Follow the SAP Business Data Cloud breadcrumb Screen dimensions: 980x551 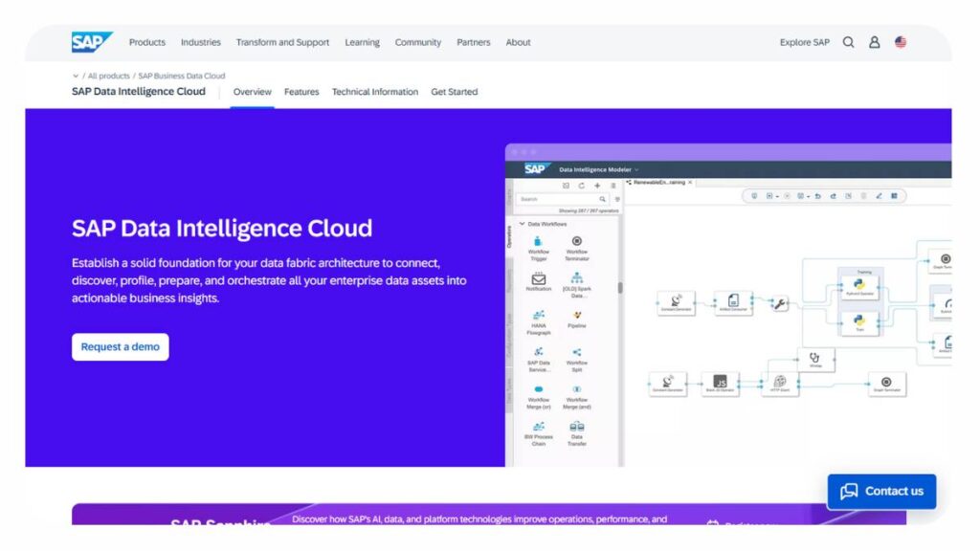point(181,76)
